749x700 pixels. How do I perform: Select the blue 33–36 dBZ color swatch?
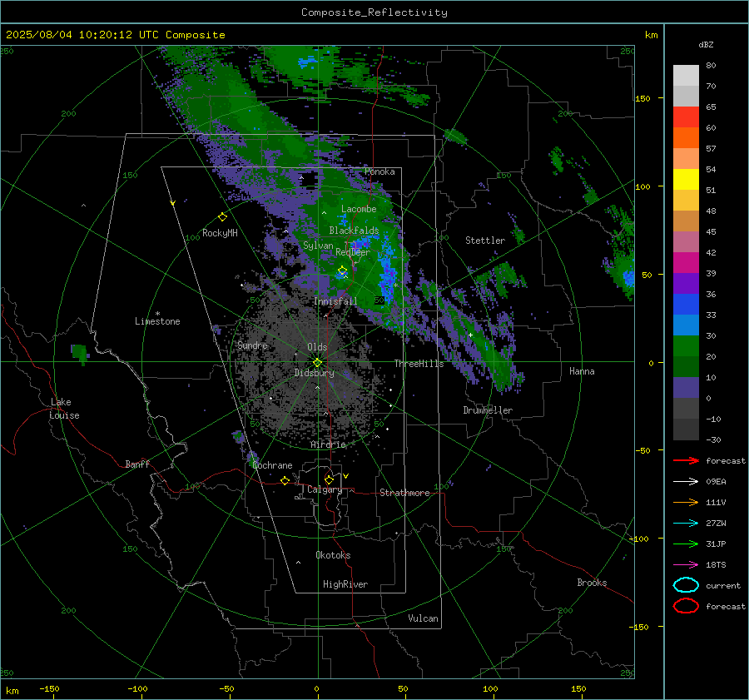[686, 305]
